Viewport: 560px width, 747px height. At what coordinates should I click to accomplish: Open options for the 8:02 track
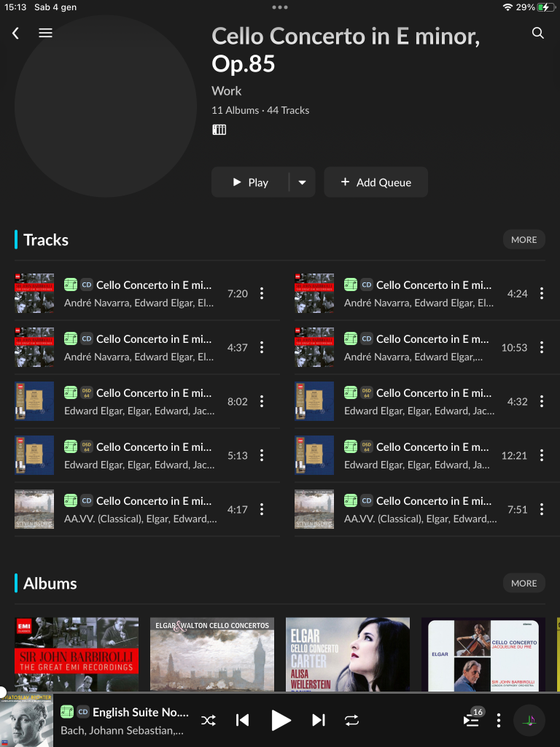pos(262,402)
